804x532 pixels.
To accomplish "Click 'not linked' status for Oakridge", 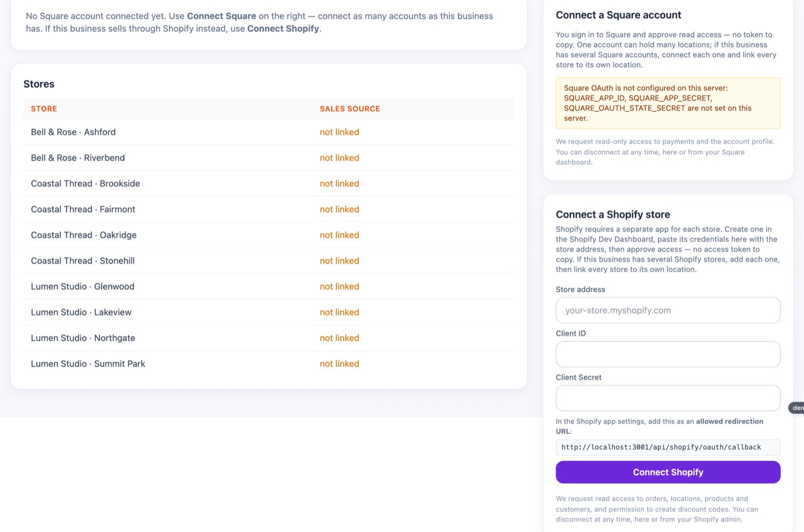I will click(x=339, y=235).
